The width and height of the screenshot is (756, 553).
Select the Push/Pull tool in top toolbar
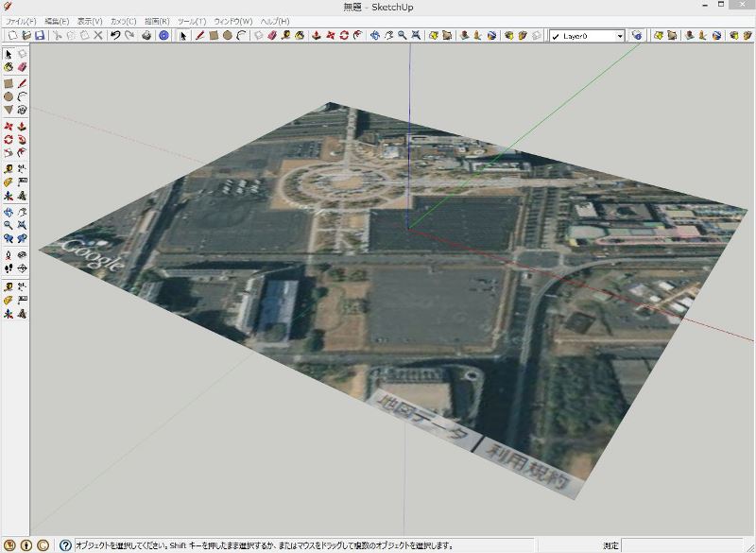[317, 36]
